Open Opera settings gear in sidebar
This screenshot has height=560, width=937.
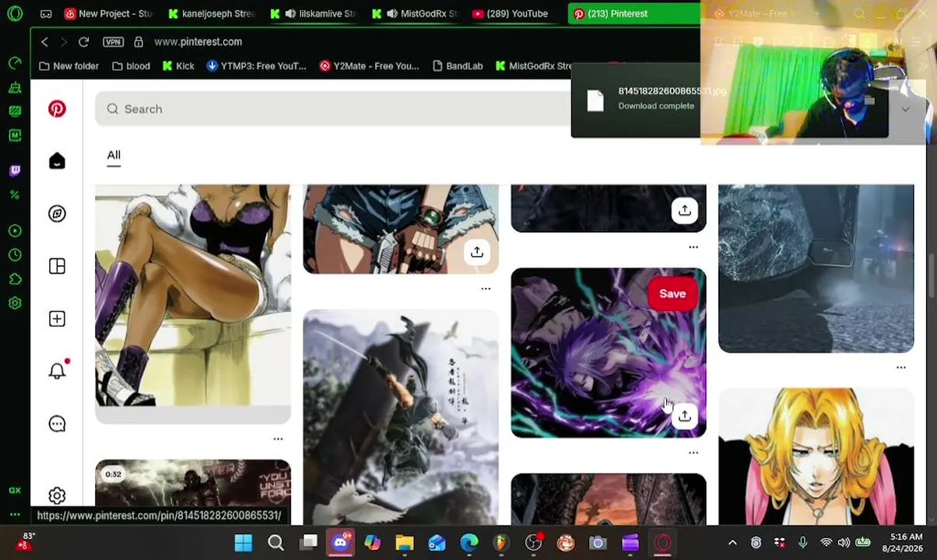(15, 303)
